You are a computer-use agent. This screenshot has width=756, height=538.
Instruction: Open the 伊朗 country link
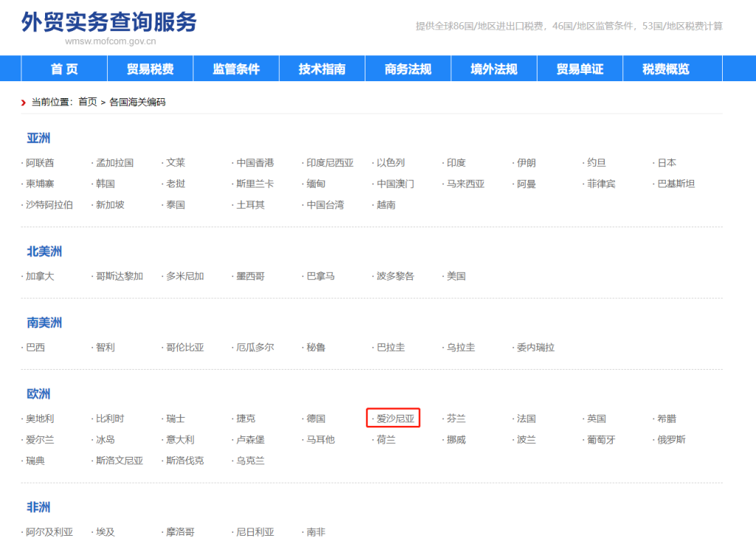[526, 163]
